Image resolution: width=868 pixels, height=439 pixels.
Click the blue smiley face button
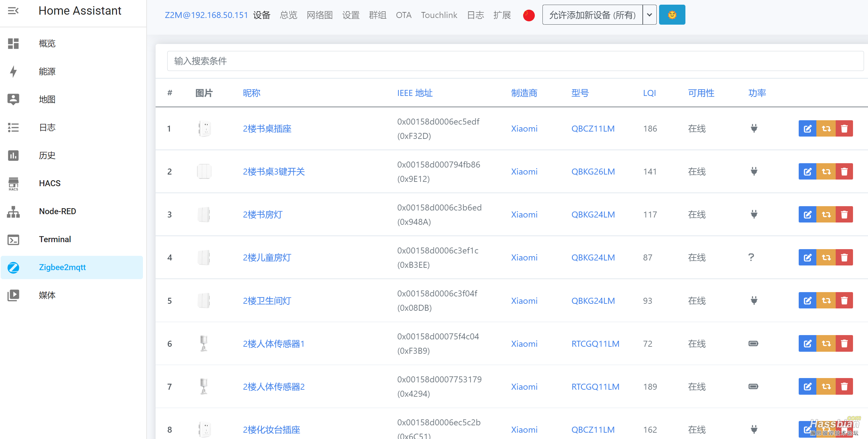click(x=672, y=15)
